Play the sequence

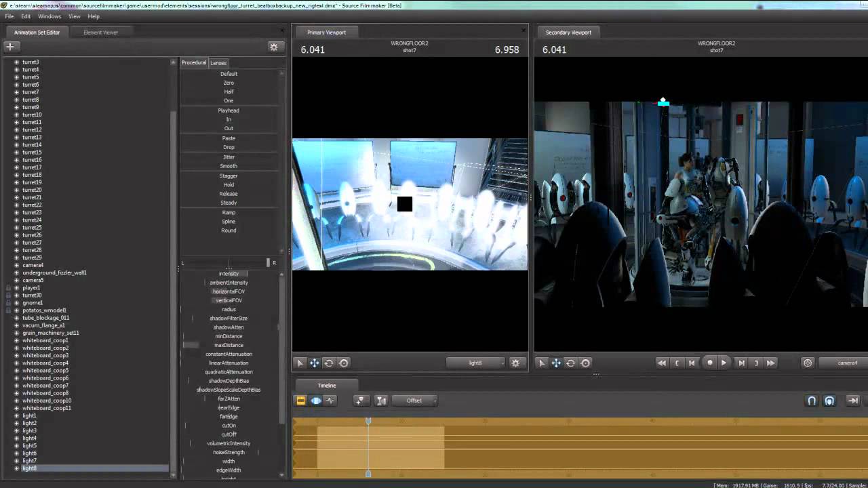[724, 363]
